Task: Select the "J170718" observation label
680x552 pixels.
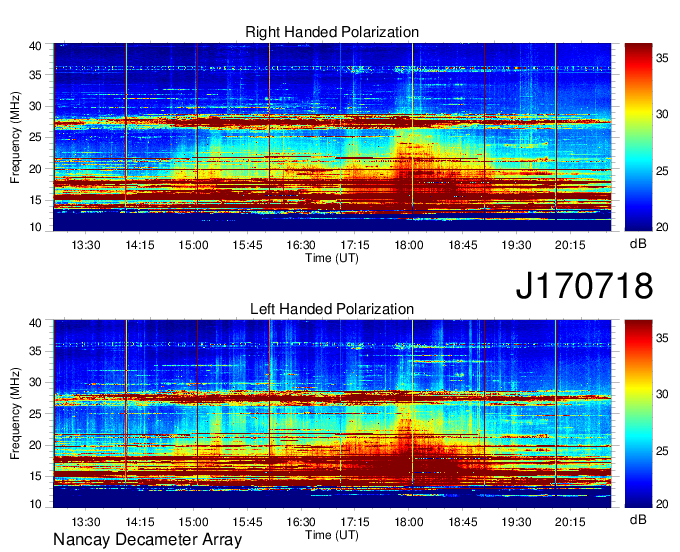Action: (584, 285)
